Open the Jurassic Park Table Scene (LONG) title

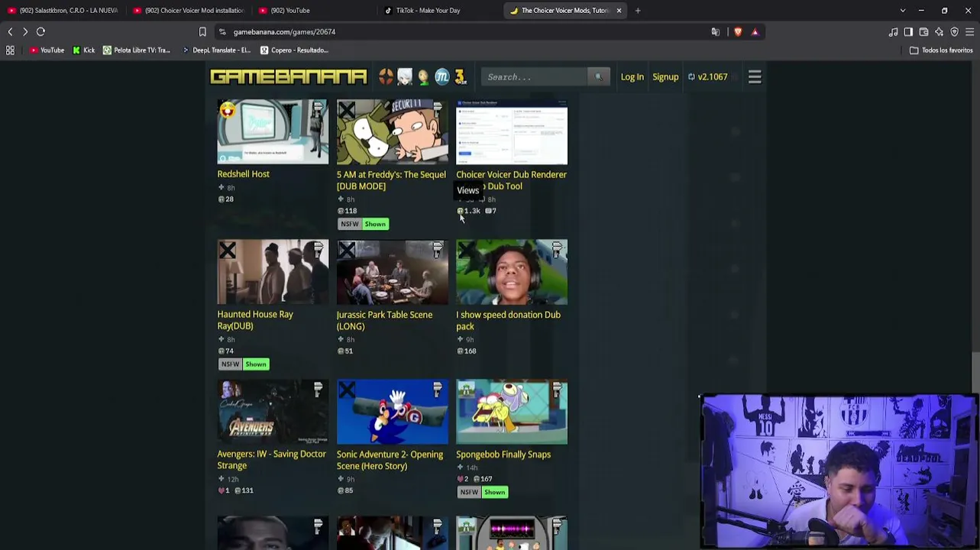click(x=384, y=321)
